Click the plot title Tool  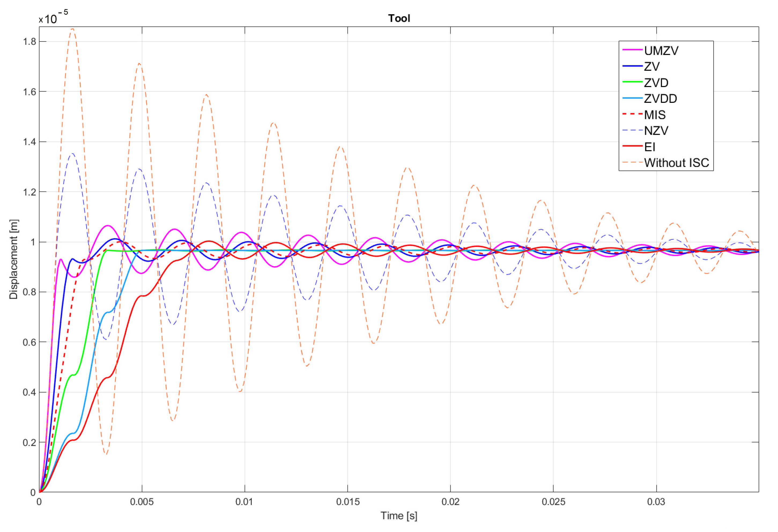point(399,18)
